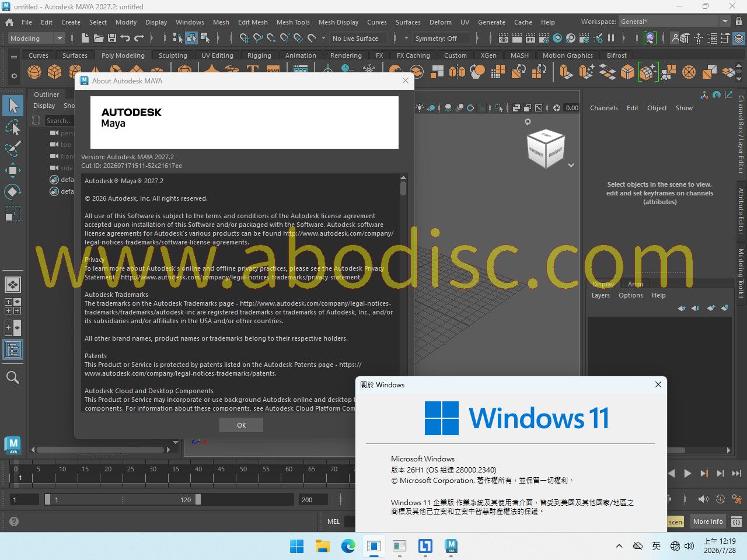Open the Script Editor icon

[x=736, y=521]
